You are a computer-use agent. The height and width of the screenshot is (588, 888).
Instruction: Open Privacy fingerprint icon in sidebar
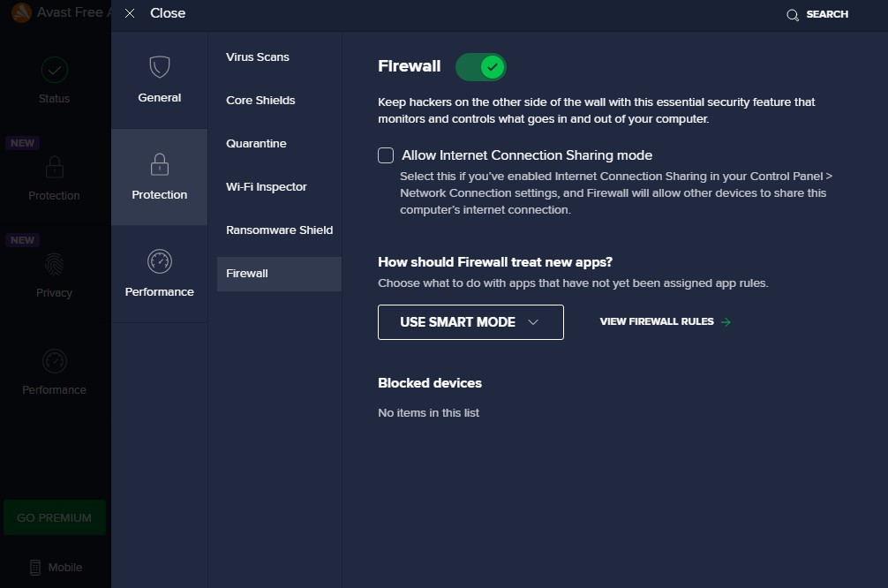pos(55,264)
